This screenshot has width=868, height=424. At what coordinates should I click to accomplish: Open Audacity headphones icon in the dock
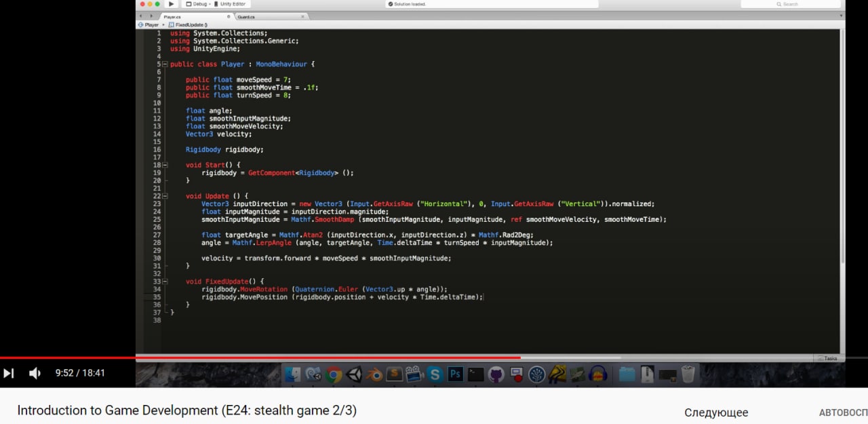click(598, 374)
